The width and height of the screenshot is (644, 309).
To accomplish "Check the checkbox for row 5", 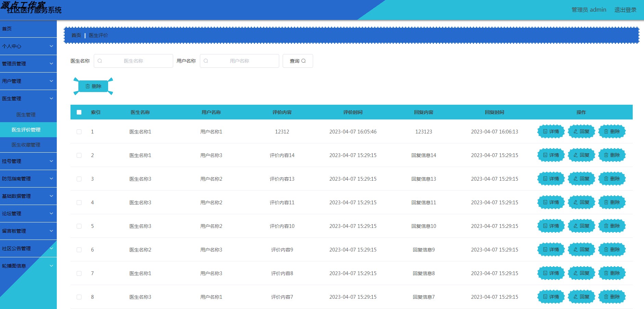I will [x=79, y=226].
